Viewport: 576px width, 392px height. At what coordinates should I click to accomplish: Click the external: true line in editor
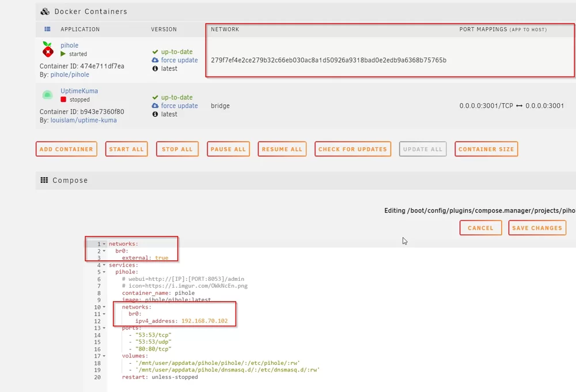coord(145,258)
